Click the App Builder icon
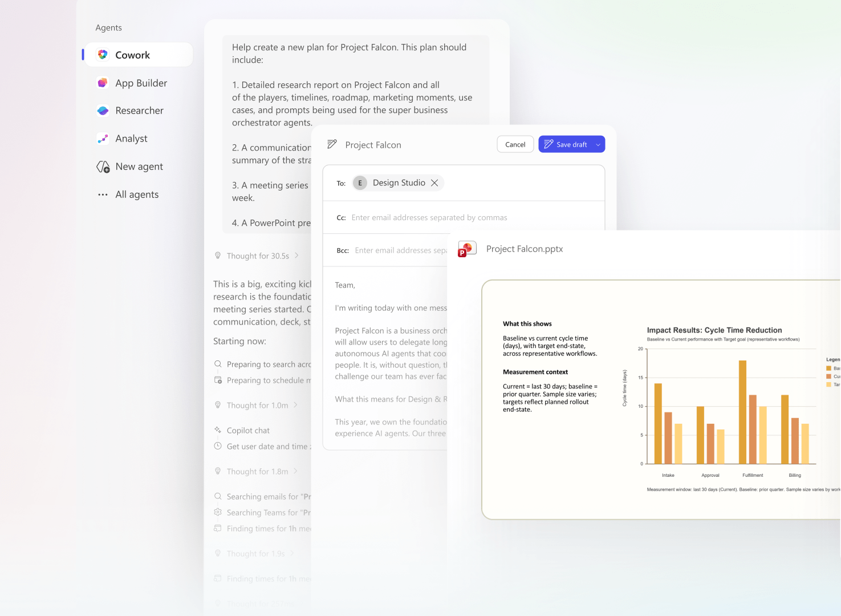This screenshot has height=616, width=841. 103,83
